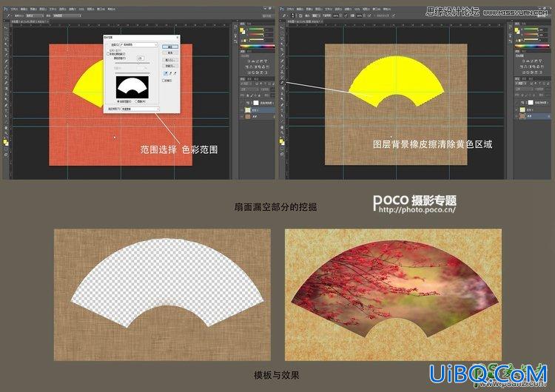Viewport: 555px width, 392px height.
Task: Click the Load button in Color Range dialog
Action: 170,60
